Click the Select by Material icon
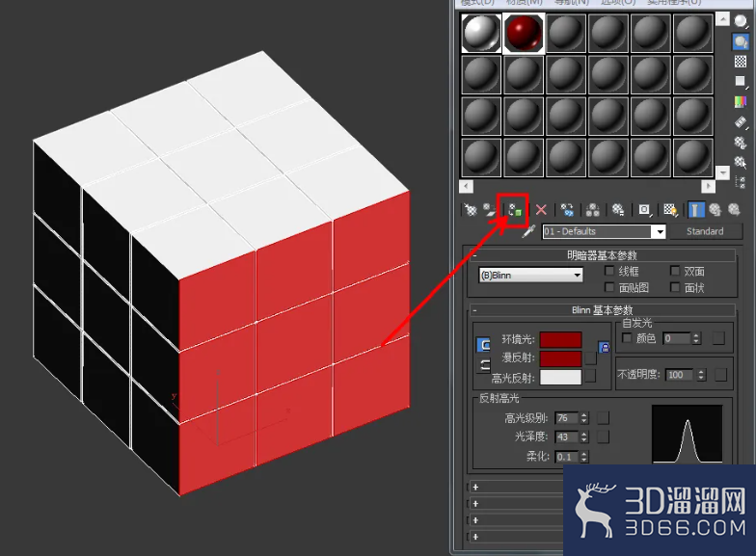 pyautogui.click(x=741, y=162)
